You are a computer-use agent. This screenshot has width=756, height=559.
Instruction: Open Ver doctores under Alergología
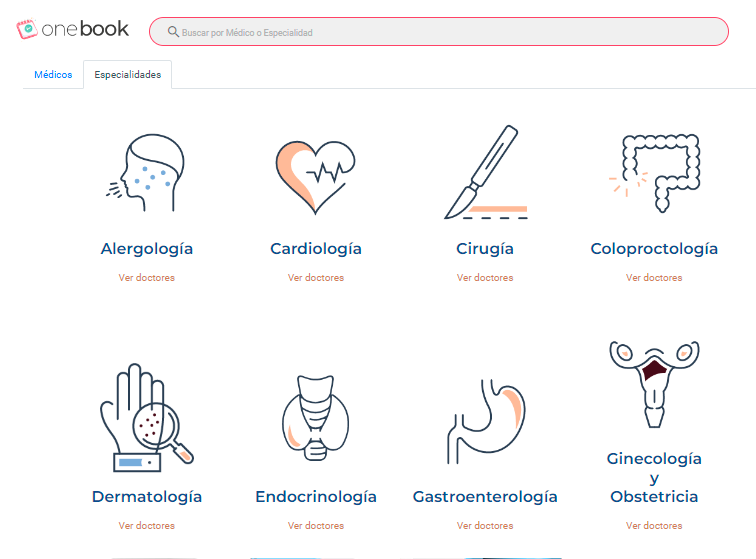(147, 278)
